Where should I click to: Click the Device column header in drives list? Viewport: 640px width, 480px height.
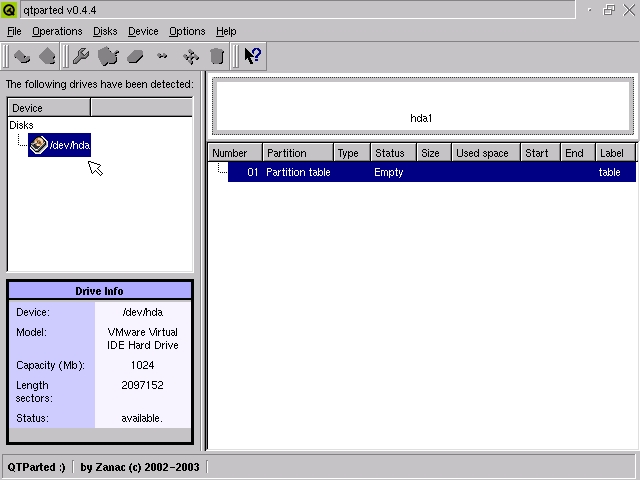tap(49, 108)
